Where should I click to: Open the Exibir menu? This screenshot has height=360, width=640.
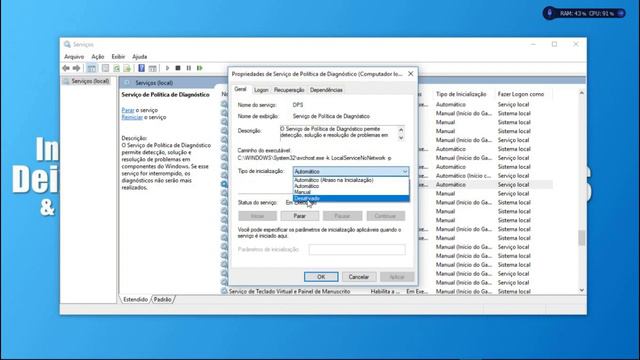coord(118,57)
